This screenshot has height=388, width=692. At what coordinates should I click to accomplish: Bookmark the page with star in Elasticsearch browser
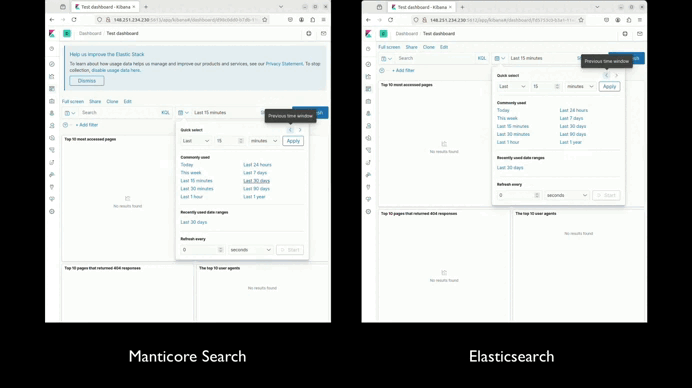[x=581, y=20]
